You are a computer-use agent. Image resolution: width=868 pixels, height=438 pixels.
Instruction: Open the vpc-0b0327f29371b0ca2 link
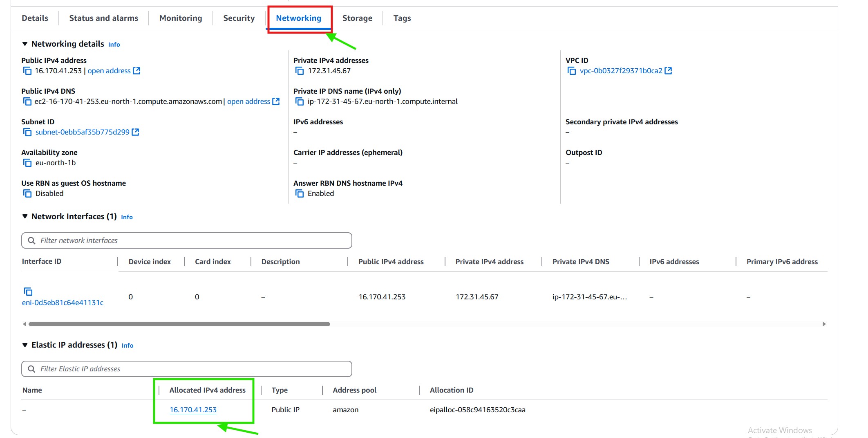620,71
